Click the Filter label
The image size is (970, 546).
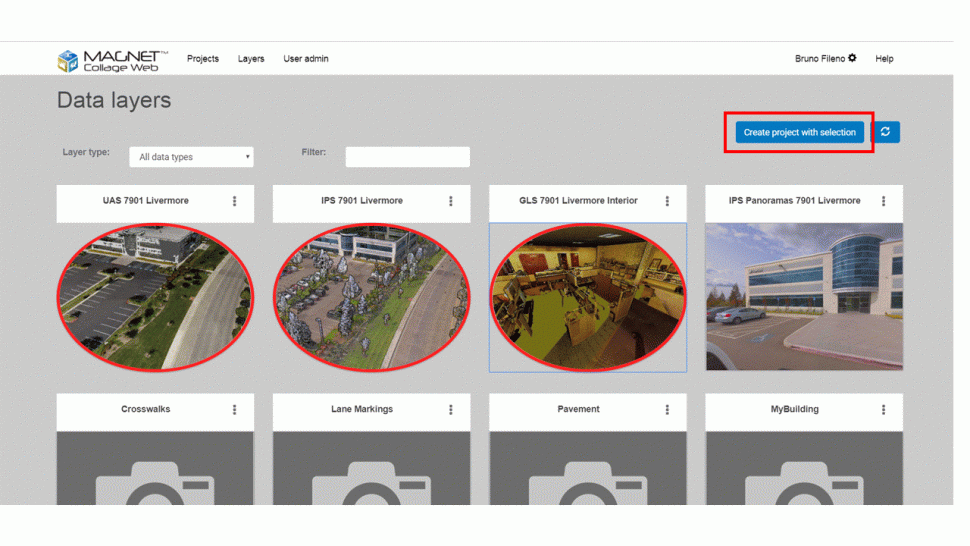click(314, 152)
